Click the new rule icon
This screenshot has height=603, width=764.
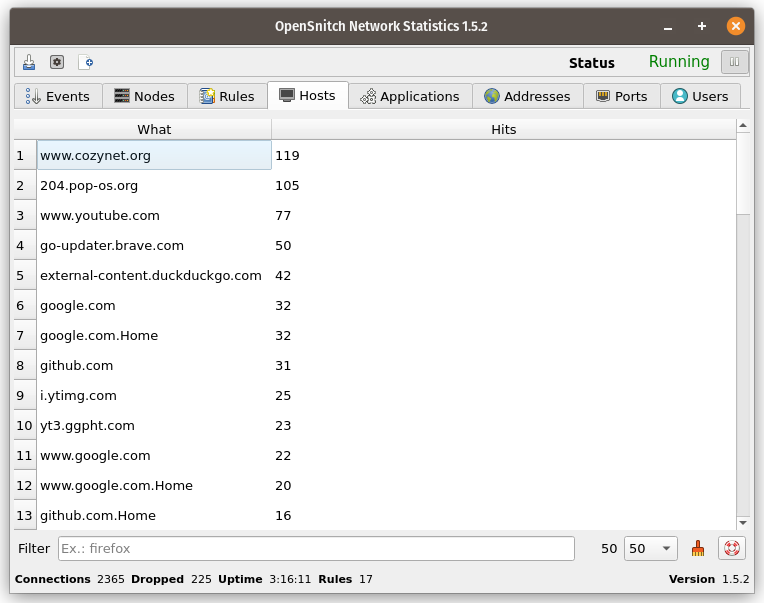coord(86,62)
